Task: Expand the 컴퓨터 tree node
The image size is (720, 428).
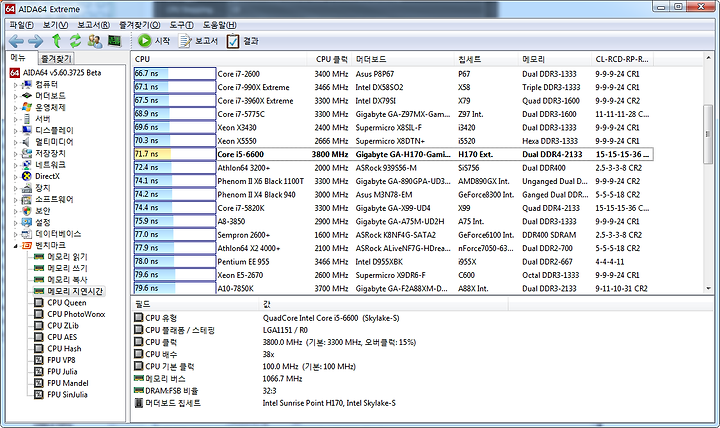Action: tap(15, 85)
